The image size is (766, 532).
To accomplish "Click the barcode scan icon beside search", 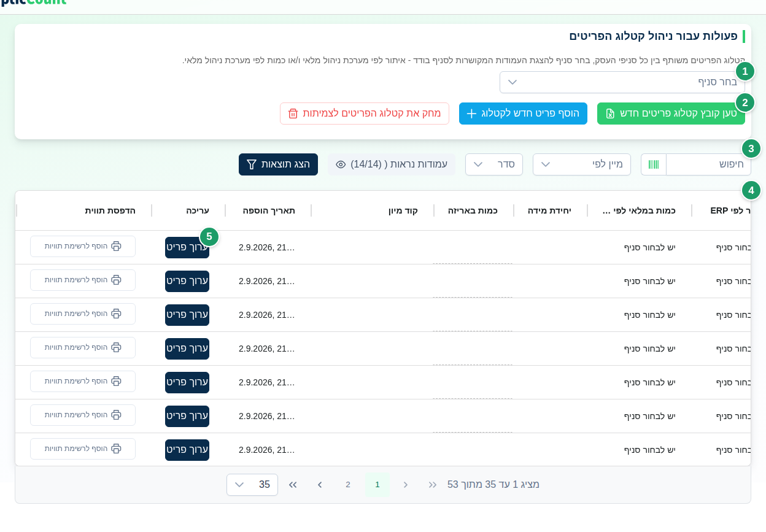I will coord(654,164).
